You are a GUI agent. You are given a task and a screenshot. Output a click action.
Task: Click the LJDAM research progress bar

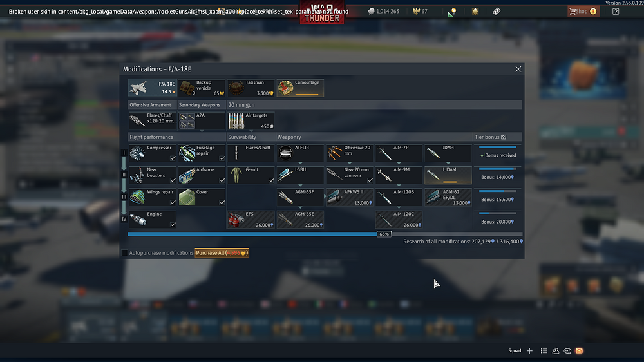tap(450, 182)
